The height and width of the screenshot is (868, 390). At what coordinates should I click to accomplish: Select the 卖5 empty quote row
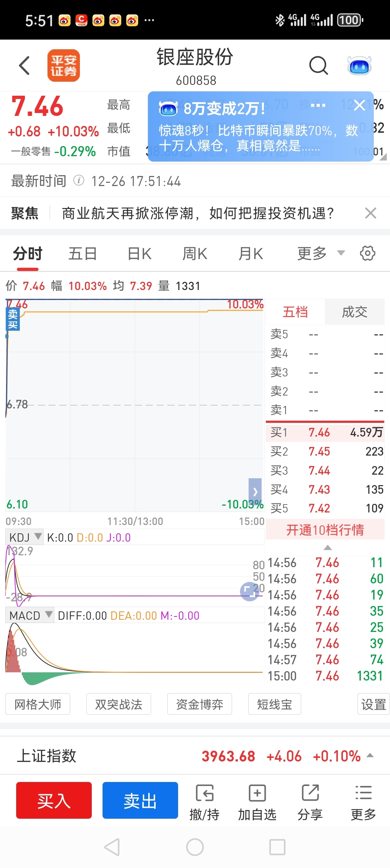pos(326,334)
